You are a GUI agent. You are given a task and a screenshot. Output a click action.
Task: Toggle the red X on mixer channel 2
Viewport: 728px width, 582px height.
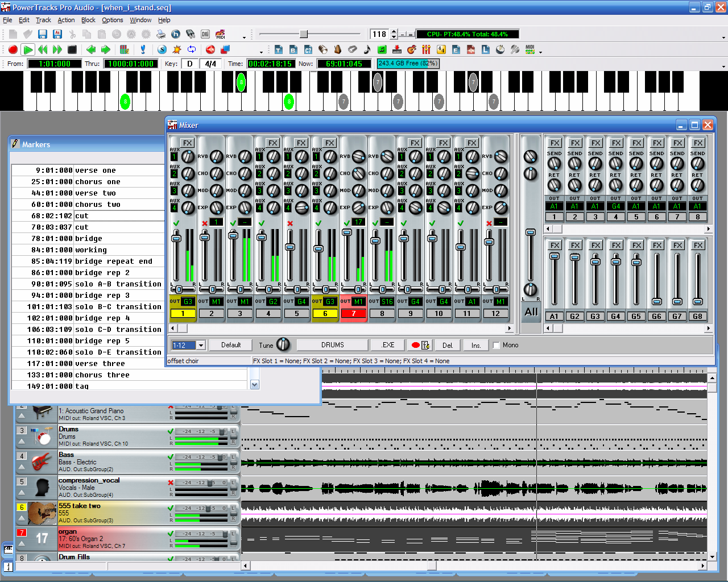[205, 223]
